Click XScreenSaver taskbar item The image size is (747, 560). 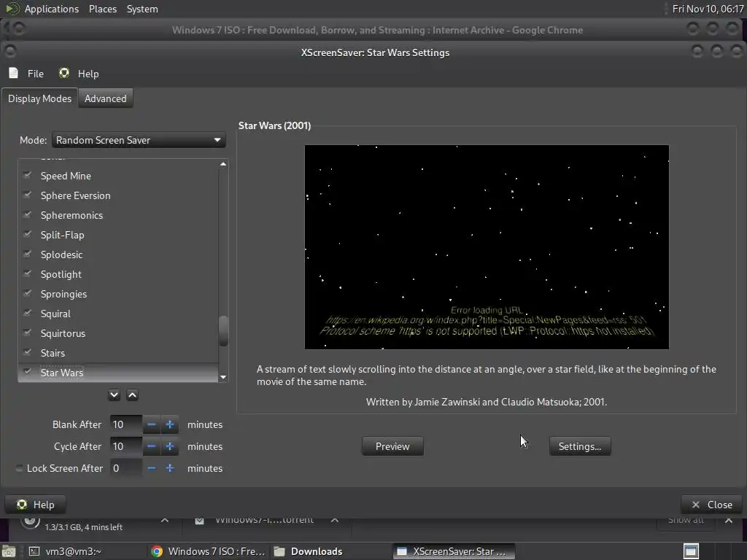(x=454, y=551)
